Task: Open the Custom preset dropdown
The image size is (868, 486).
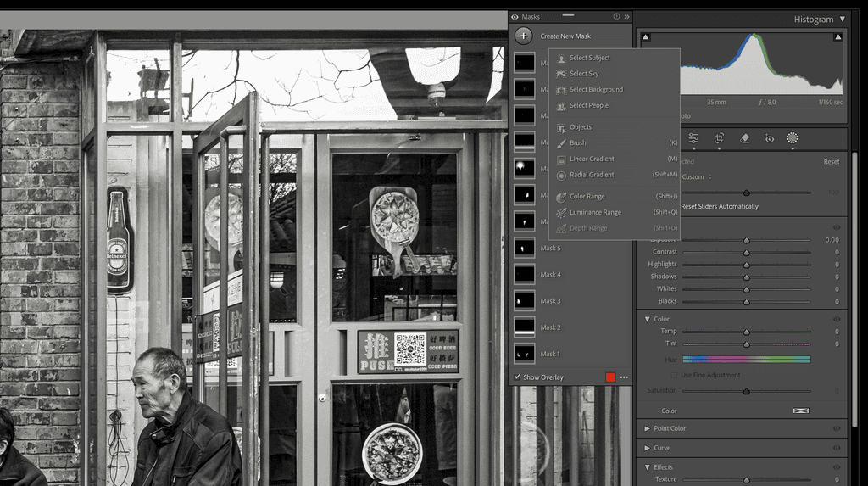Action: click(697, 177)
